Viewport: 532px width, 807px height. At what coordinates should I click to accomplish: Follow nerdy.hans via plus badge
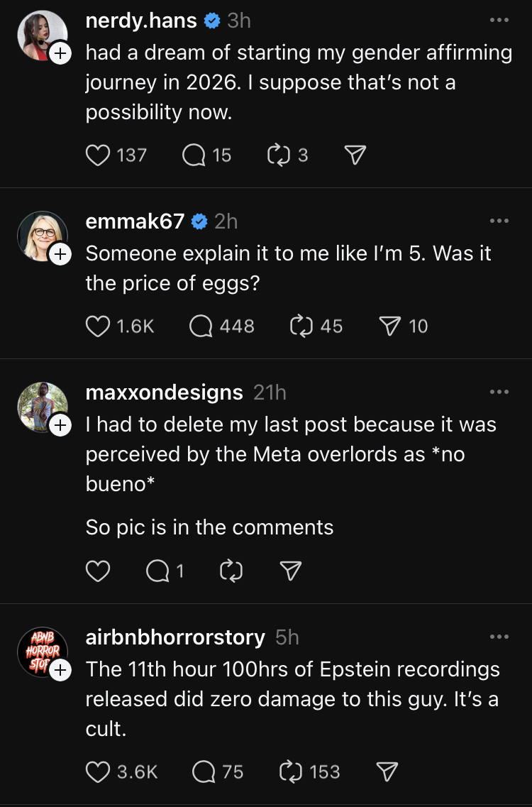coord(60,53)
